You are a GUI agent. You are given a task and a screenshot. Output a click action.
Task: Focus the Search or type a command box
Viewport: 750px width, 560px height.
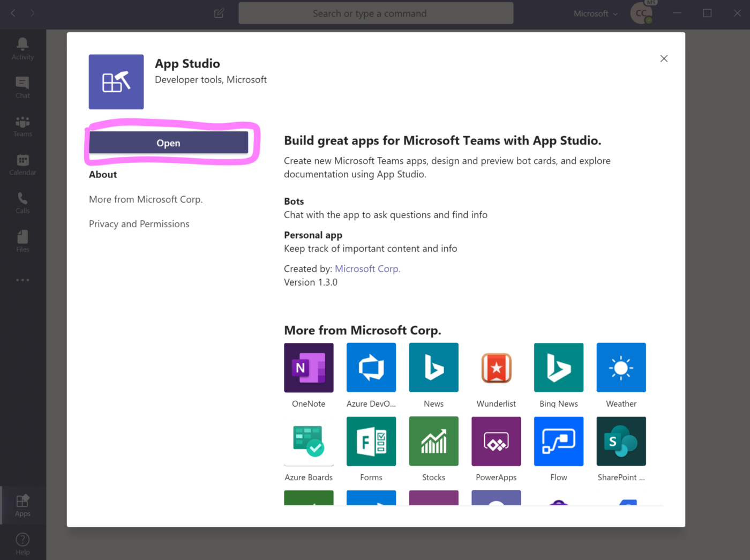pyautogui.click(x=376, y=13)
